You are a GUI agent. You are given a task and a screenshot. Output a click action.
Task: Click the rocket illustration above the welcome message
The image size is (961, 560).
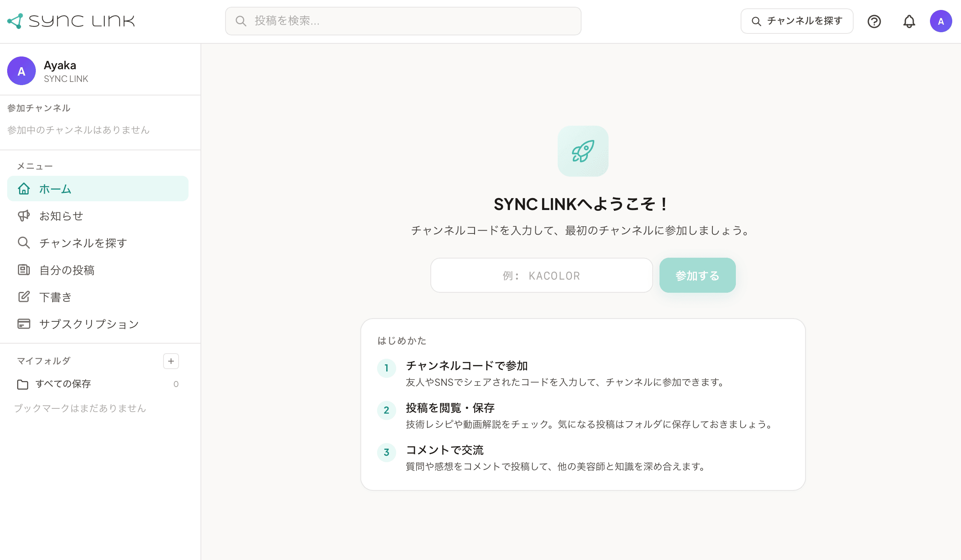click(x=583, y=151)
